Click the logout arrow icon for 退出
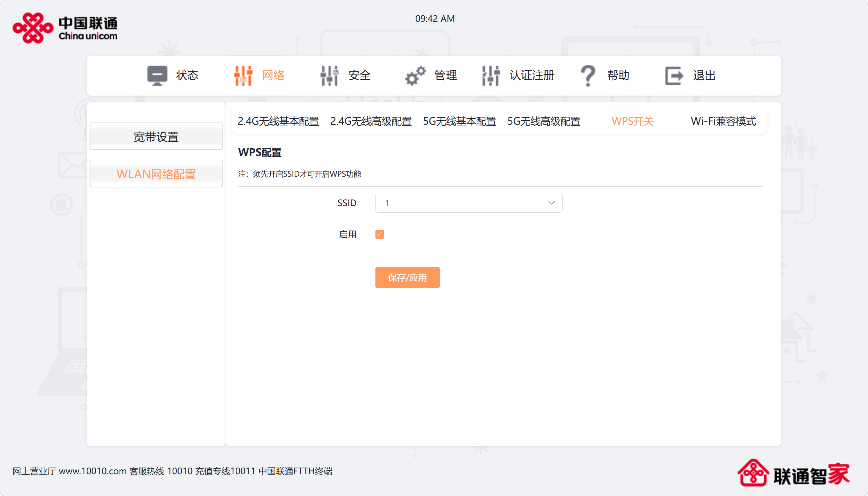868x496 pixels. coord(674,75)
